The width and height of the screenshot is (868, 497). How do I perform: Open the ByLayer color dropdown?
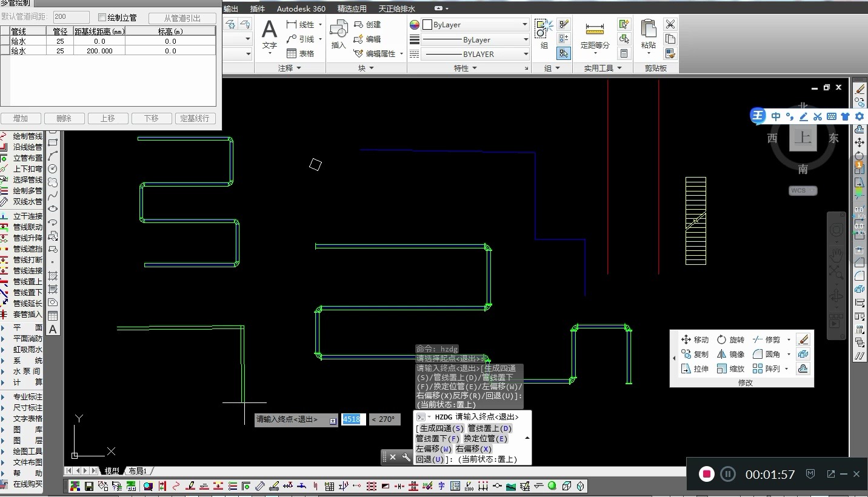475,25
